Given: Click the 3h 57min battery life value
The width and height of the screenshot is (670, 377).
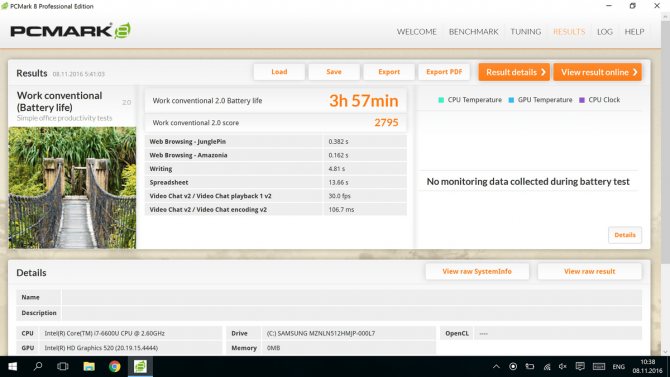Looking at the screenshot, I should (x=364, y=101).
